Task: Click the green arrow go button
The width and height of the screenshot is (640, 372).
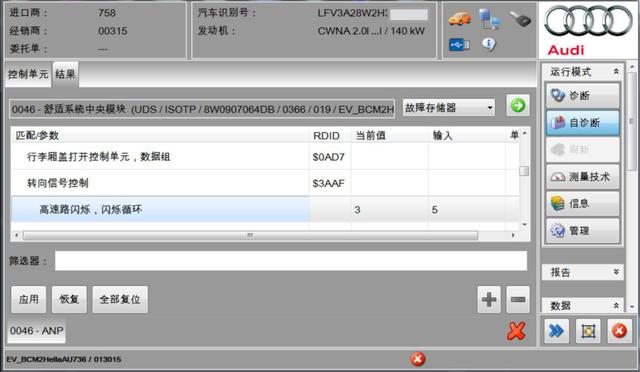Action: [518, 106]
